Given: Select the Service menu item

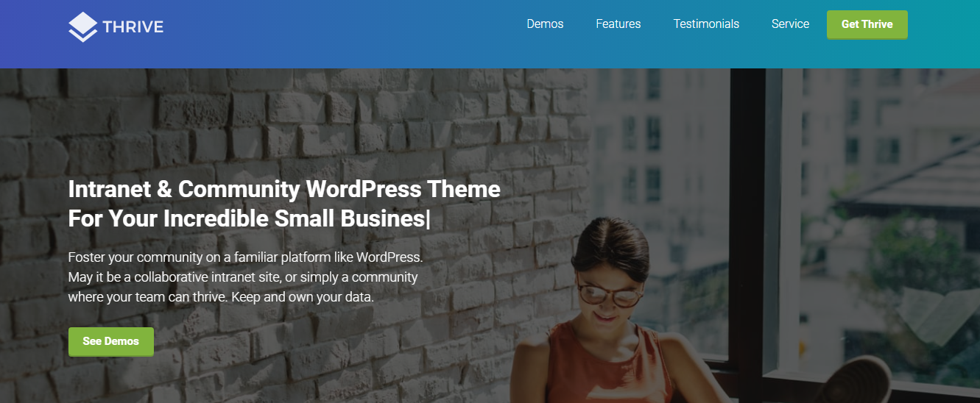Looking at the screenshot, I should pyautogui.click(x=790, y=24).
